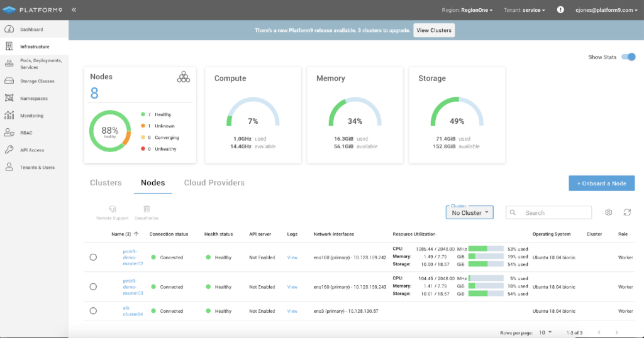This screenshot has height=338, width=644.
Task: Click the Onboard a Node button
Action: (x=601, y=183)
